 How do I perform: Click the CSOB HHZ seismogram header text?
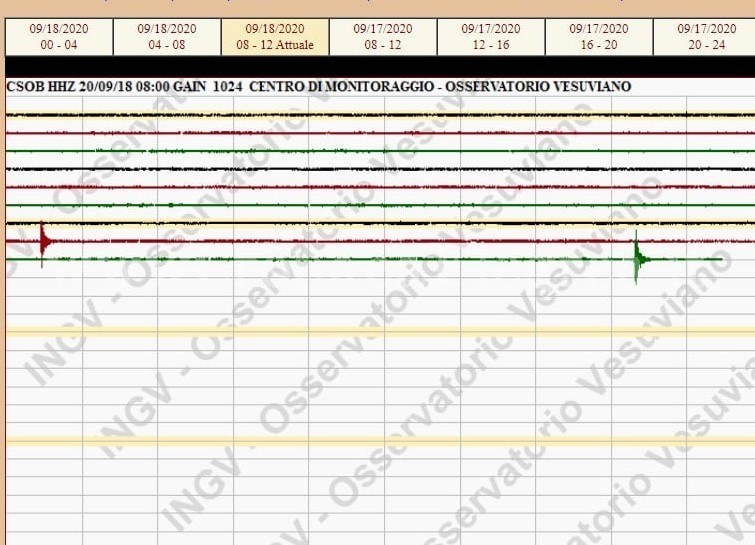318,87
